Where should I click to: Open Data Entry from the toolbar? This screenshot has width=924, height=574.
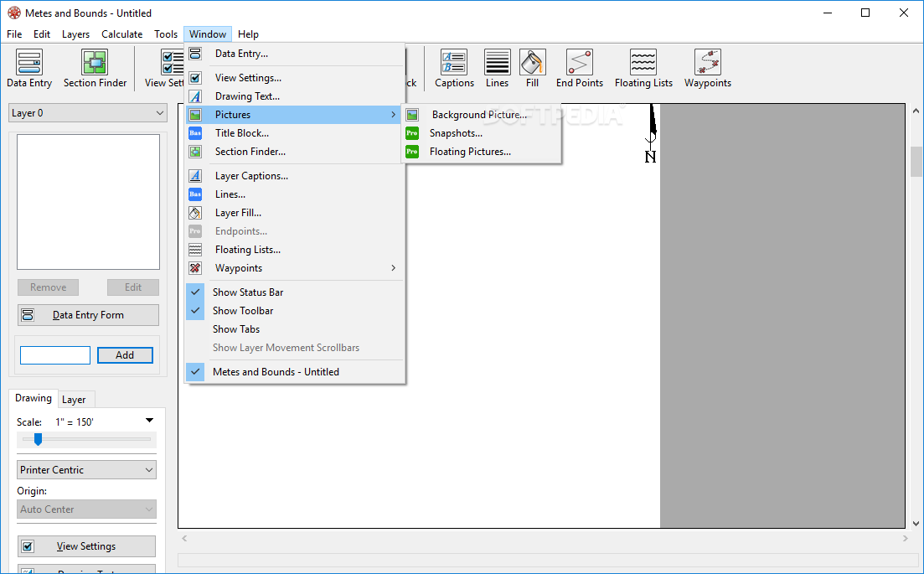point(29,69)
